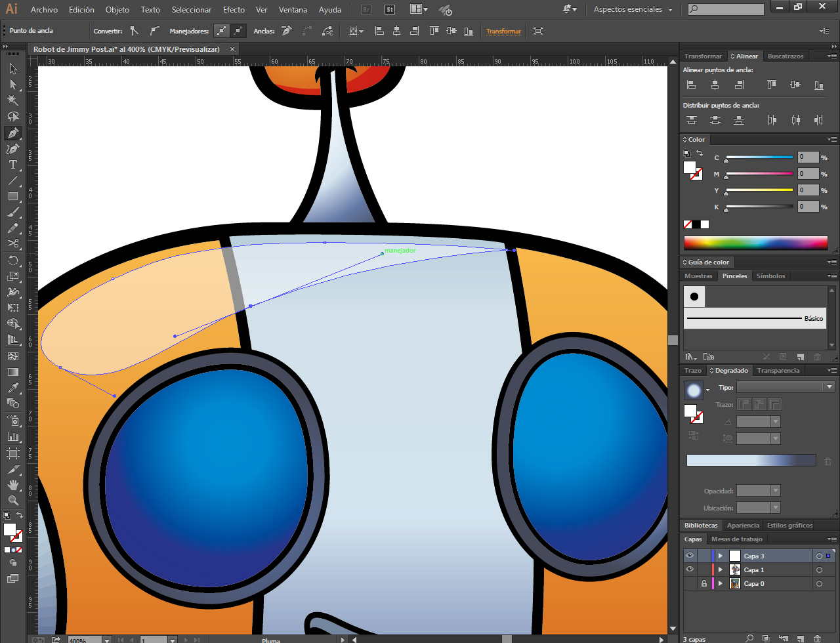This screenshot has height=643, width=840.
Task: Open the Color panel options menu
Action: click(831, 139)
